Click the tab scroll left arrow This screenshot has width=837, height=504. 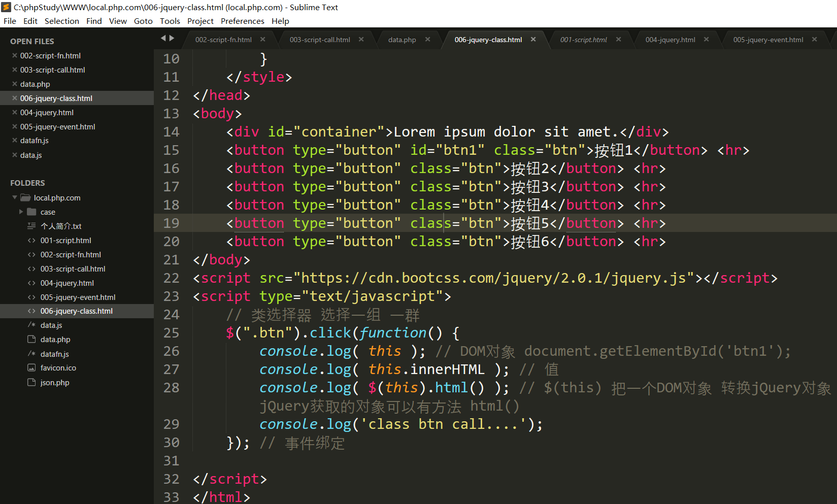(x=163, y=38)
